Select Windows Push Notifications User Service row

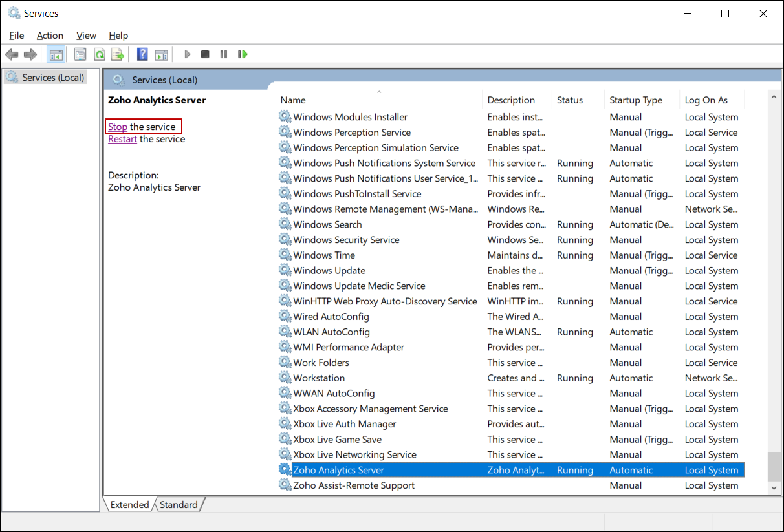coord(511,178)
